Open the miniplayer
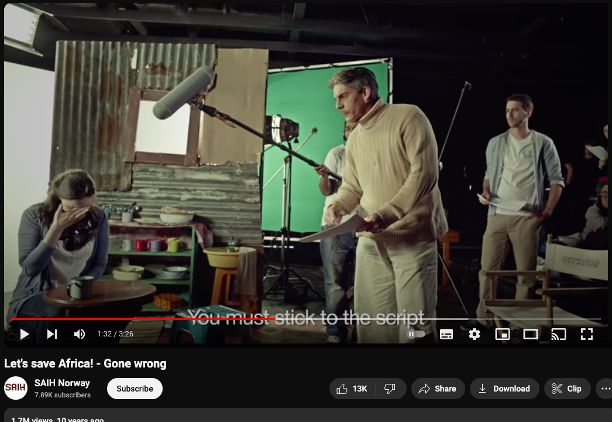This screenshot has height=422, width=612. [x=502, y=334]
